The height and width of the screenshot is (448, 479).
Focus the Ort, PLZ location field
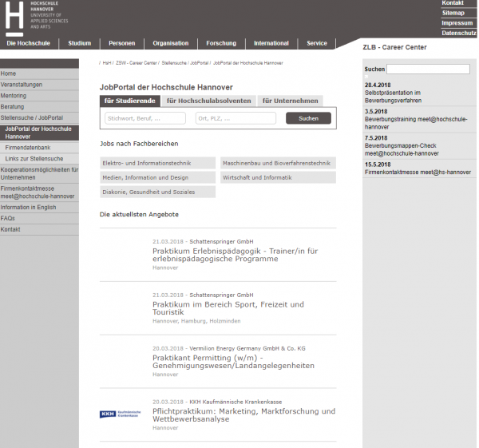(x=236, y=118)
